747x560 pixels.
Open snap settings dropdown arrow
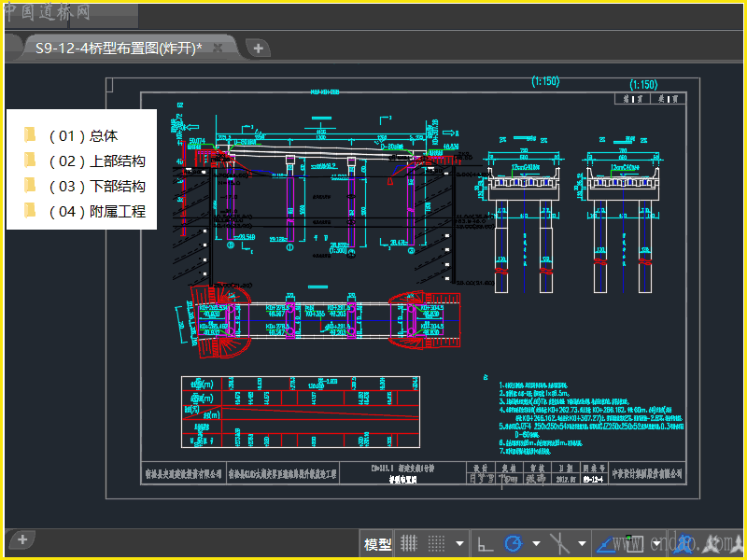click(458, 543)
